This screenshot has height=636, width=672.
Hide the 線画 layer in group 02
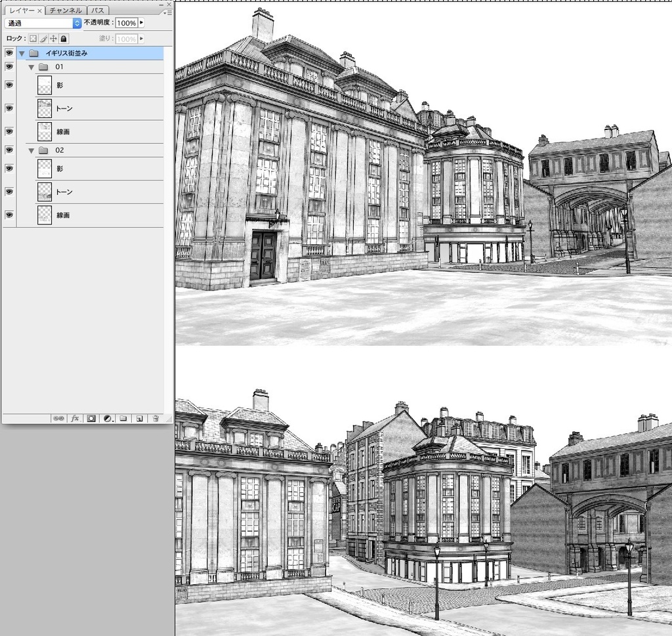point(9,215)
